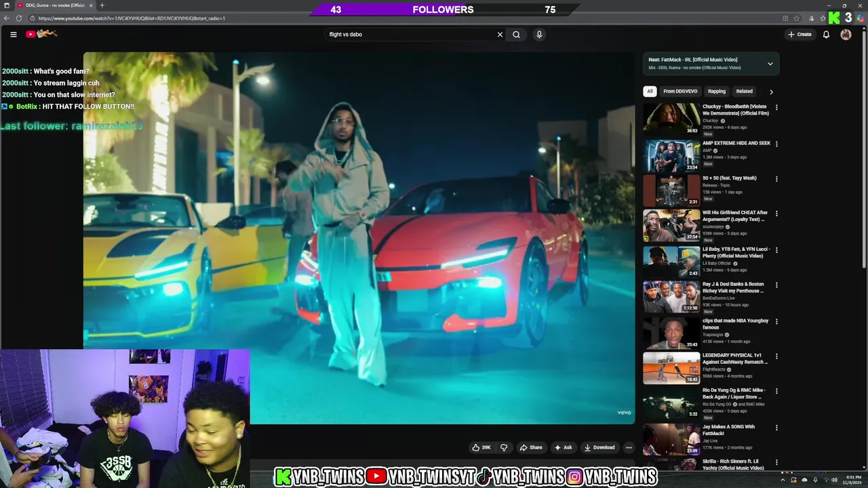This screenshot has width=868, height=488.
Task: Open browser split screen icon in address bar
Action: tap(786, 18)
